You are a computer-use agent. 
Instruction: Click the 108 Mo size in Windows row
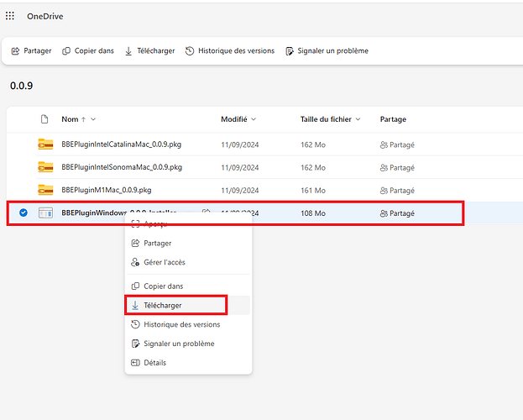coord(313,213)
